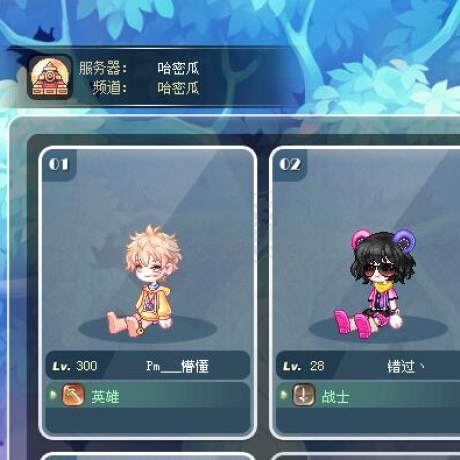Click the 战士 job title text

tap(335, 397)
